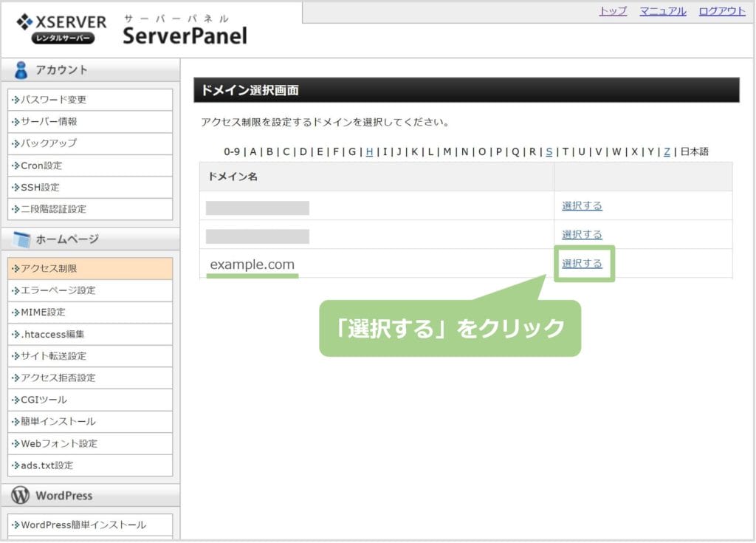This screenshot has height=543, width=756.
Task: Click 選択する for example.com
Action: 582,264
